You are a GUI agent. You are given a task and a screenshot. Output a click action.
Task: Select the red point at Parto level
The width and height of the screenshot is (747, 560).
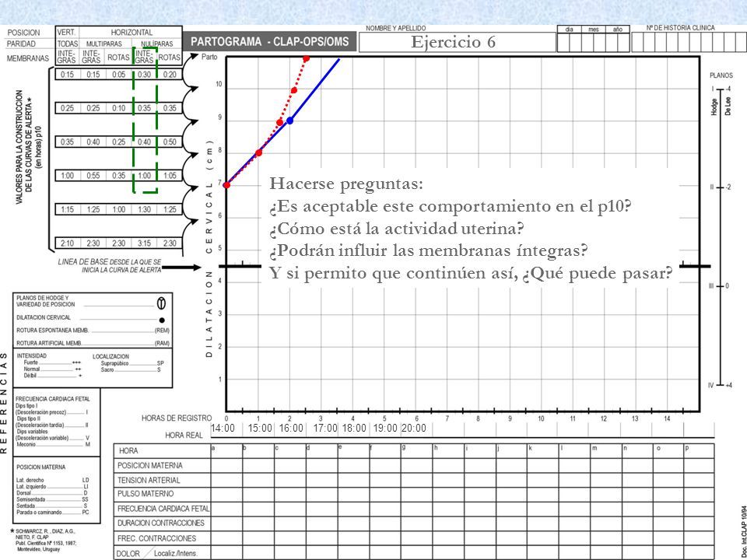coord(306,58)
